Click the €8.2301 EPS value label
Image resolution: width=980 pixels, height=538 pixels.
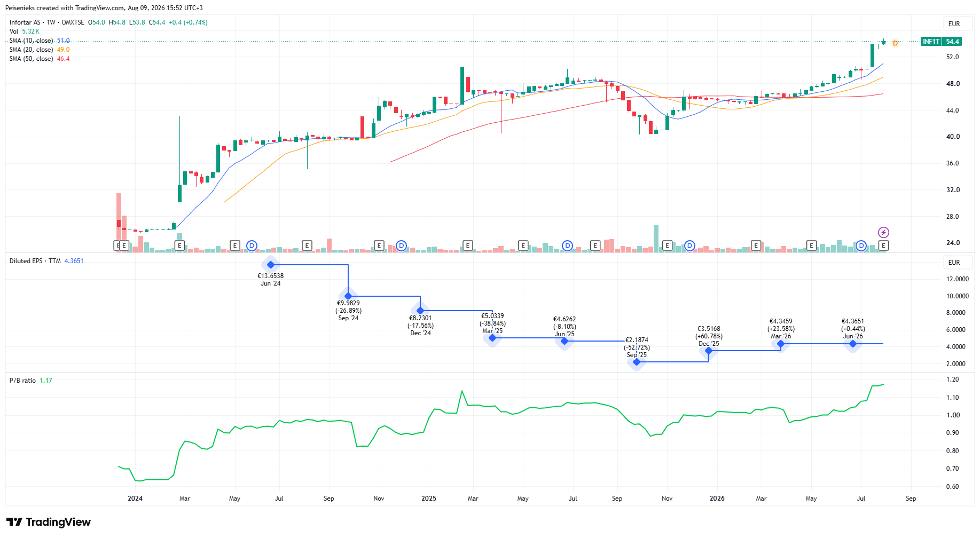[420, 318]
